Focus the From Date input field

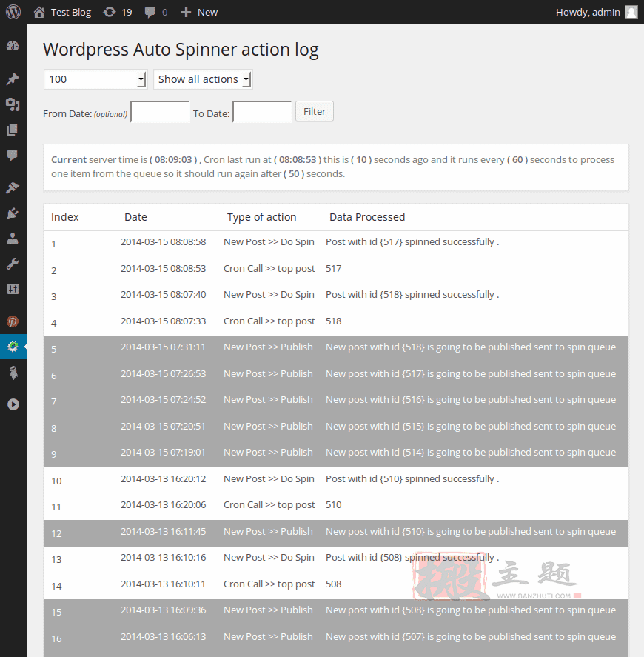(x=161, y=112)
